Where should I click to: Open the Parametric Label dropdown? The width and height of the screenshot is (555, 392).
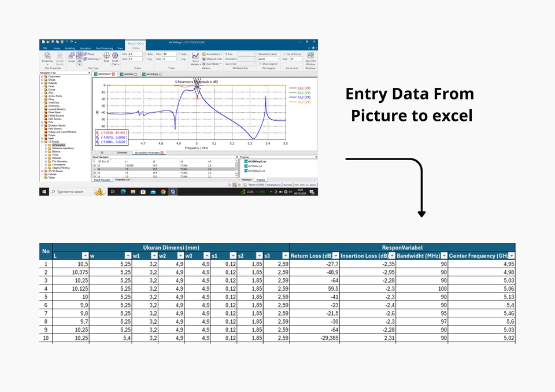pos(269,59)
